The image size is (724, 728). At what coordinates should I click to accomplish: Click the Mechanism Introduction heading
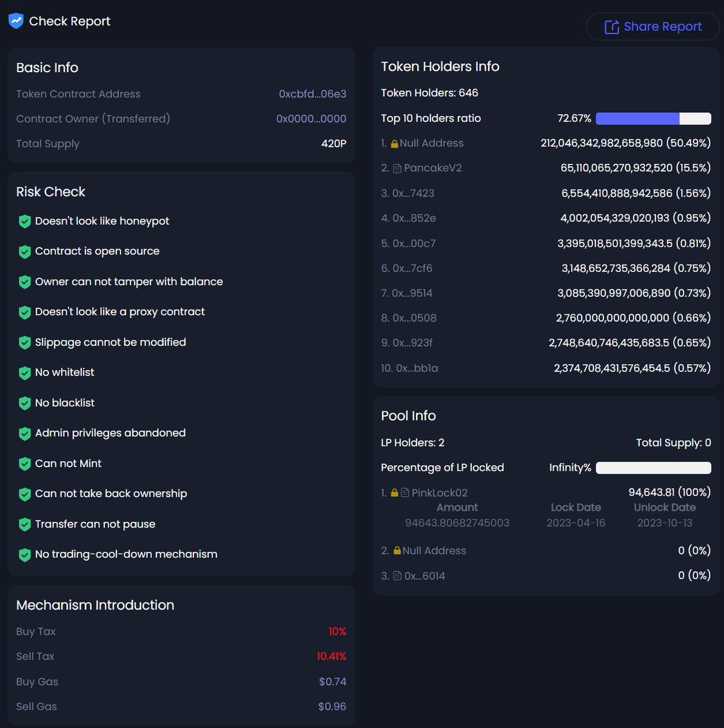(x=95, y=605)
